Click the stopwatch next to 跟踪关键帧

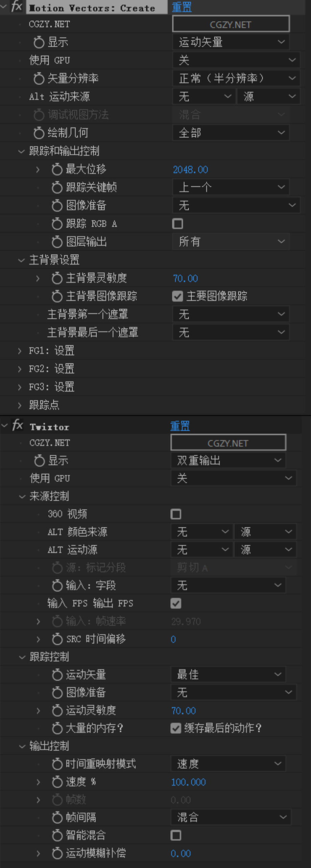point(57,187)
